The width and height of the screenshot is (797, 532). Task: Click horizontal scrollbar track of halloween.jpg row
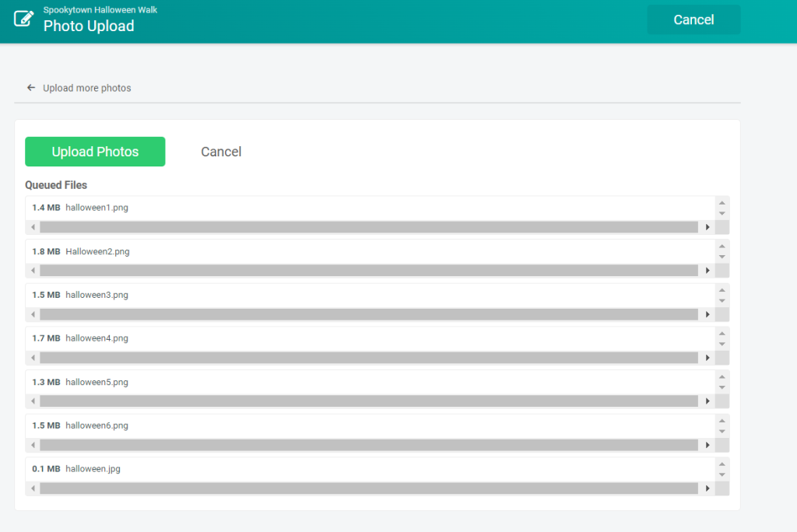tap(369, 488)
